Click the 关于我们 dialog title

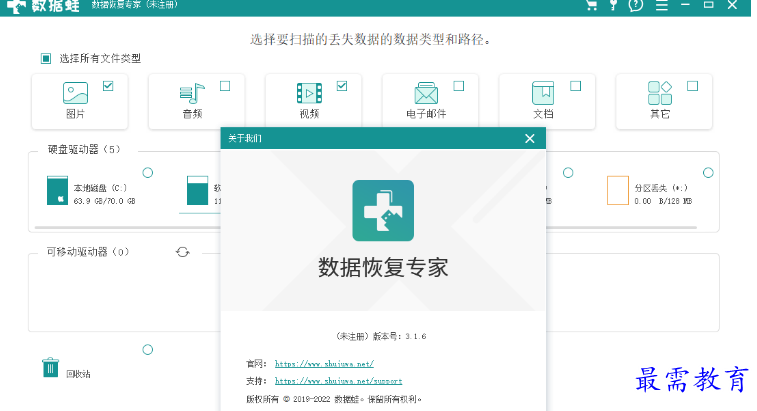[x=245, y=139]
